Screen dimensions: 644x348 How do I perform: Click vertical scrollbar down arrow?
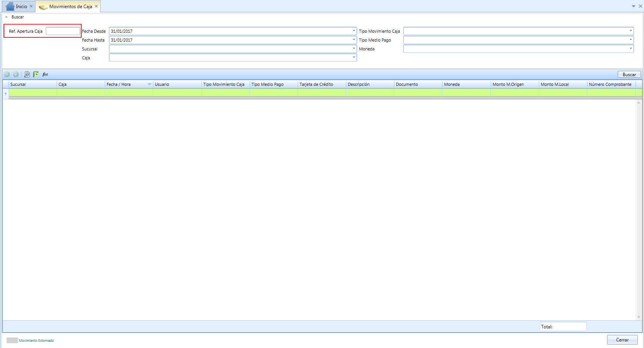point(639,317)
